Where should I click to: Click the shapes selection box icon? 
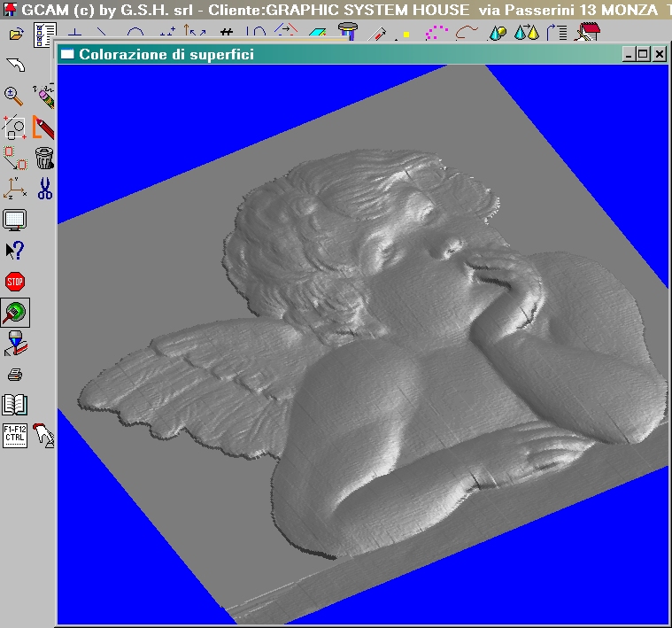[14, 128]
